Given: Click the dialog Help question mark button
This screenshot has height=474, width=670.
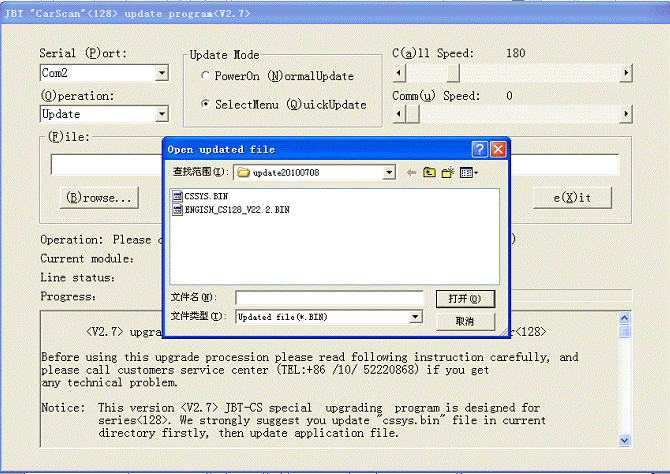Looking at the screenshot, I should point(480,149).
